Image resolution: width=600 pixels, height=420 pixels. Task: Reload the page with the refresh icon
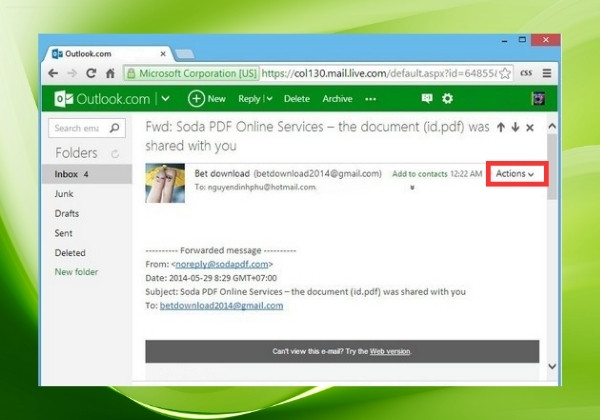[91, 73]
